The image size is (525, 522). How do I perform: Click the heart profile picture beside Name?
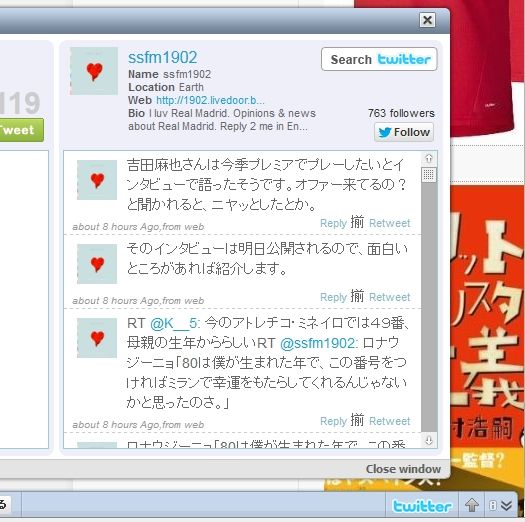[94, 71]
